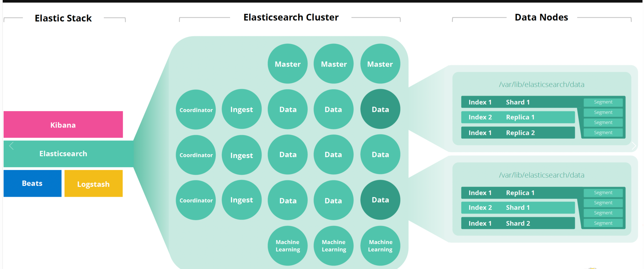644x269 pixels.
Task: Click the leftmost Master circle
Action: point(288,64)
